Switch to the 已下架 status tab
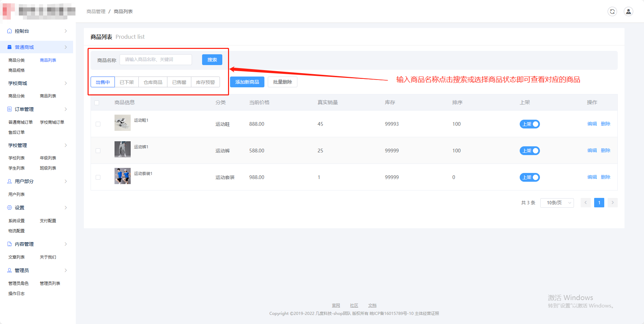644x324 pixels. tap(127, 82)
